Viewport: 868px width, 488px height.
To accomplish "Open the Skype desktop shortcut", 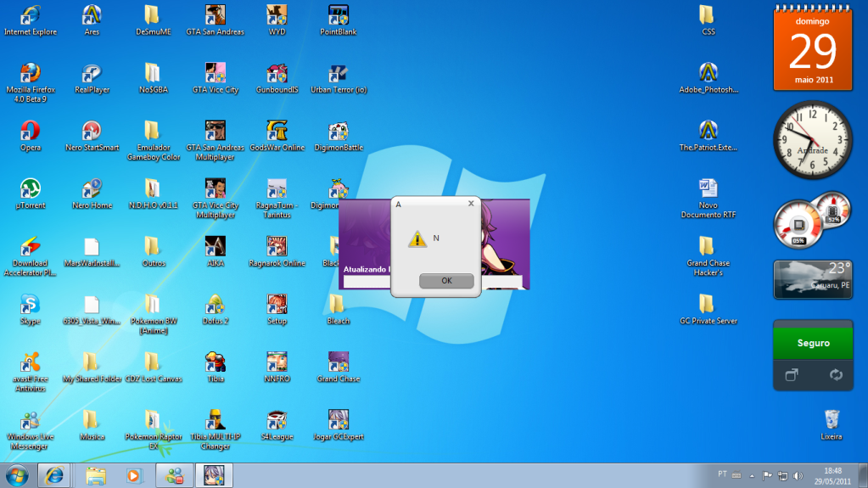I will pos(31,305).
